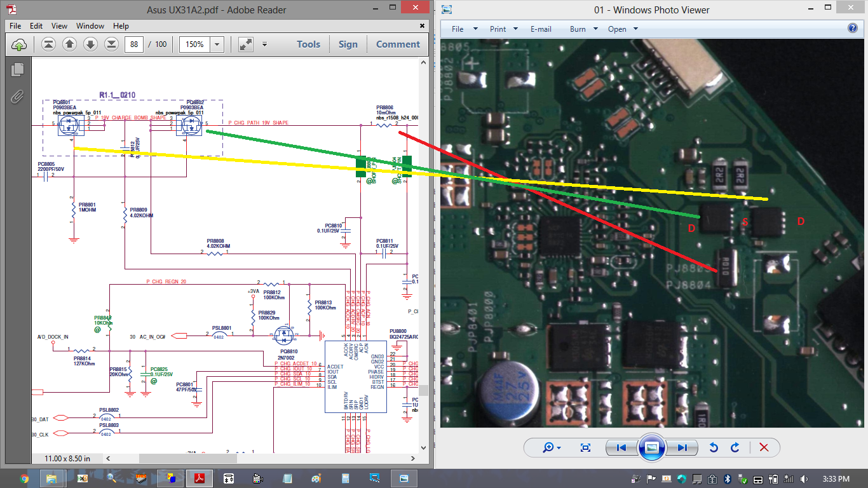
Task: Open Photo Viewer File dropdown
Action: tap(466, 29)
